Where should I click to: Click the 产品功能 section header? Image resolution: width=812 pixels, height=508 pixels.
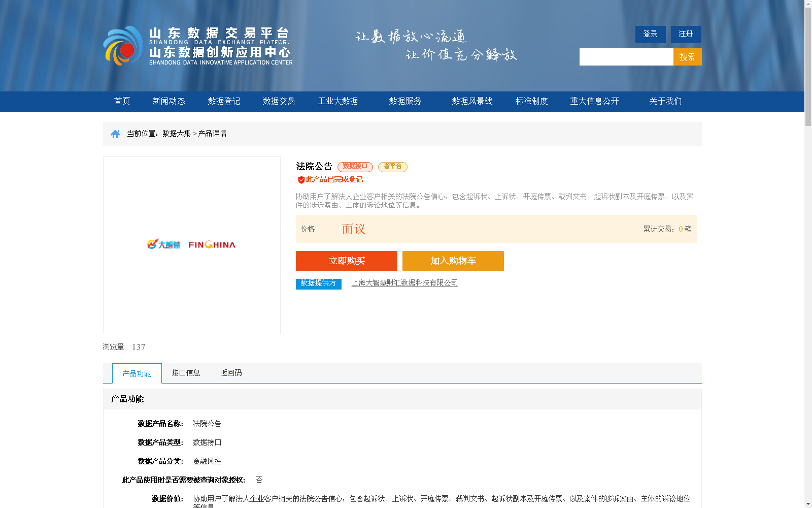click(127, 399)
